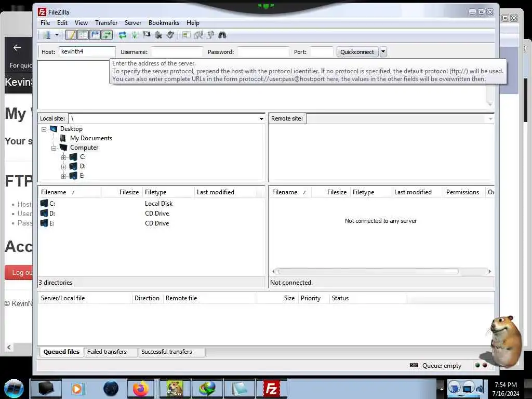Click the Quickconnect button
The image size is (532, 399).
coord(357,52)
